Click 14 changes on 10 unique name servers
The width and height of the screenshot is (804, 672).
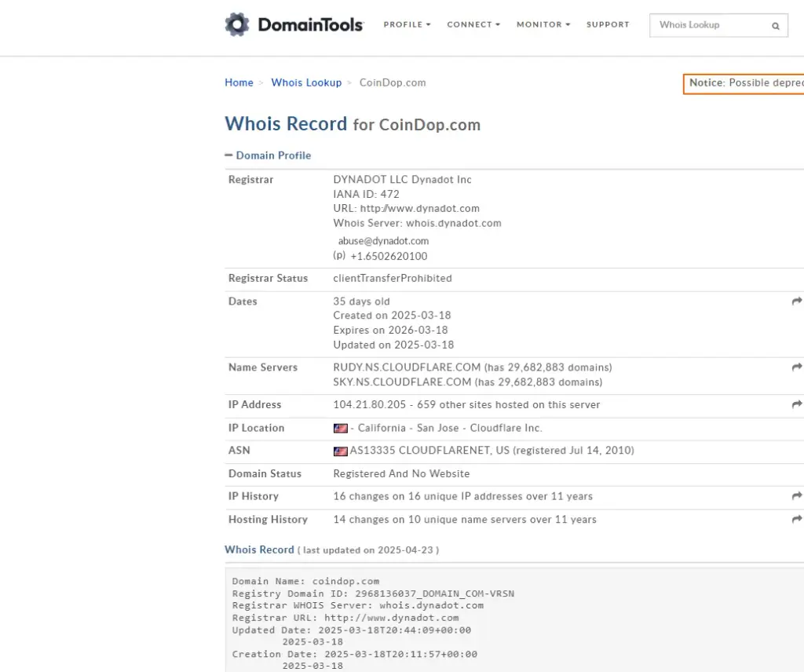click(x=465, y=519)
